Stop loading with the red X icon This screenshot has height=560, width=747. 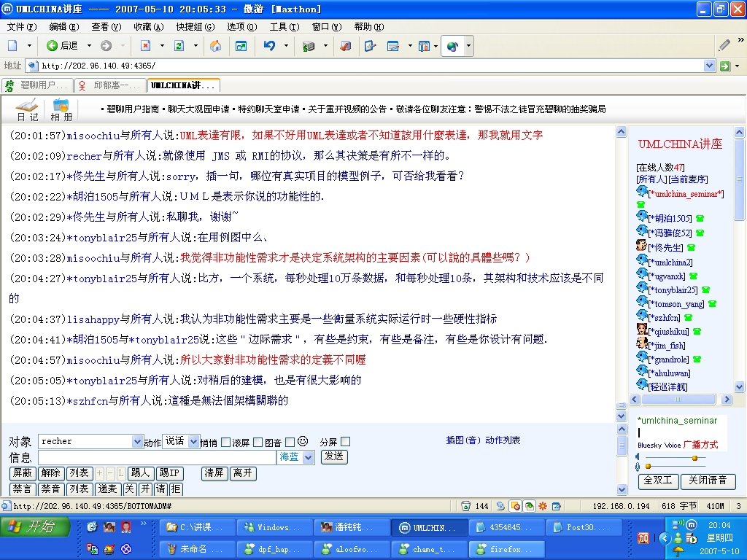145,46
